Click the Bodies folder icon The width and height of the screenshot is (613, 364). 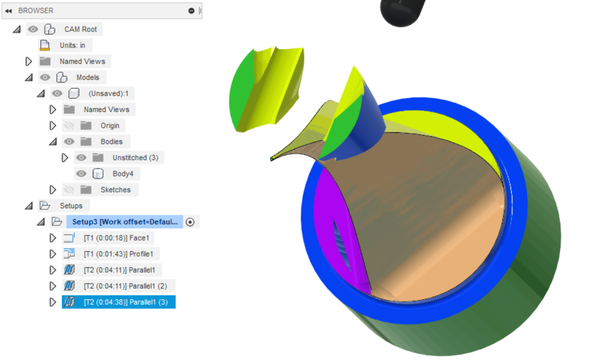coord(86,141)
